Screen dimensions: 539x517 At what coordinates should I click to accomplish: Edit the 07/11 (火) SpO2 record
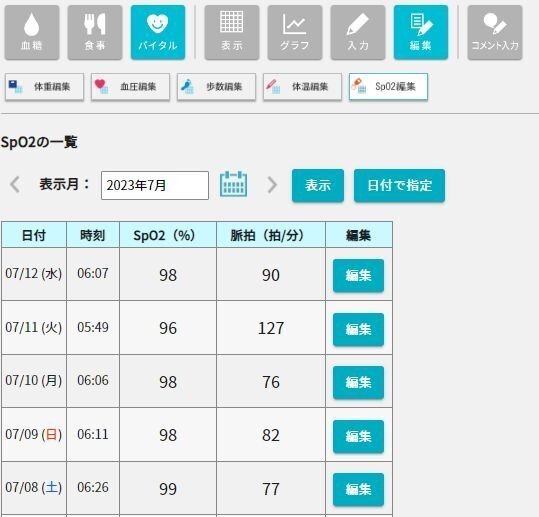click(x=358, y=329)
